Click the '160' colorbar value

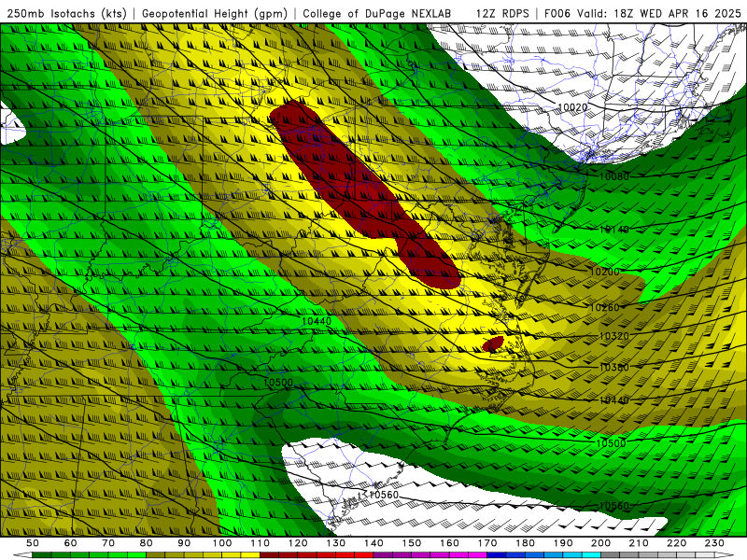[449, 543]
